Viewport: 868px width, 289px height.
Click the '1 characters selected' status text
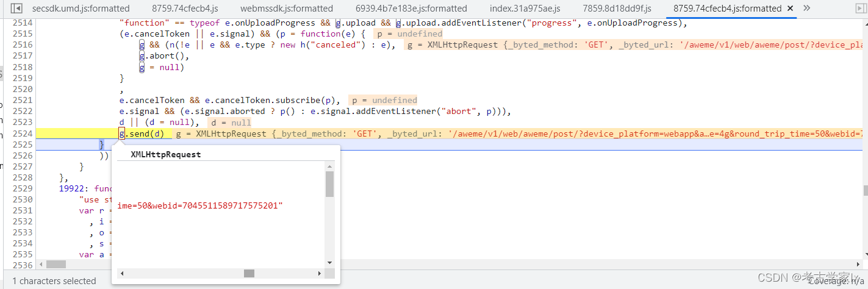54,281
